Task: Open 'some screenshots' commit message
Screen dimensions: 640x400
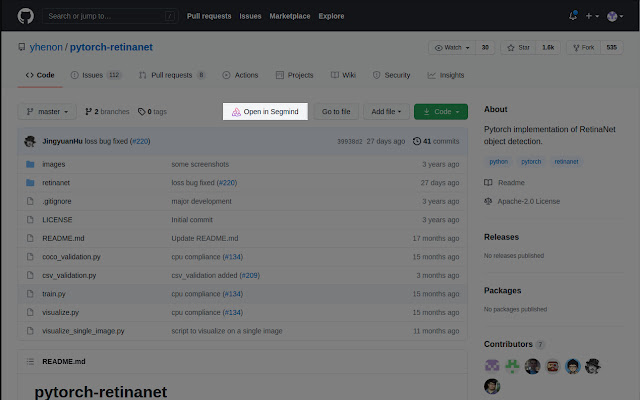Action: (x=200, y=164)
